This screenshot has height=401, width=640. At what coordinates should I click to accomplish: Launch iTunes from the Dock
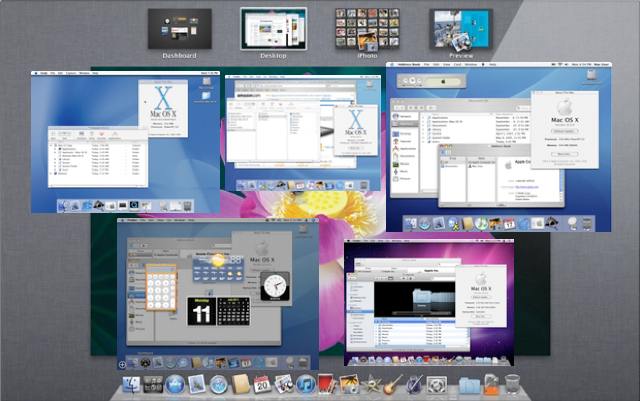click(x=306, y=385)
